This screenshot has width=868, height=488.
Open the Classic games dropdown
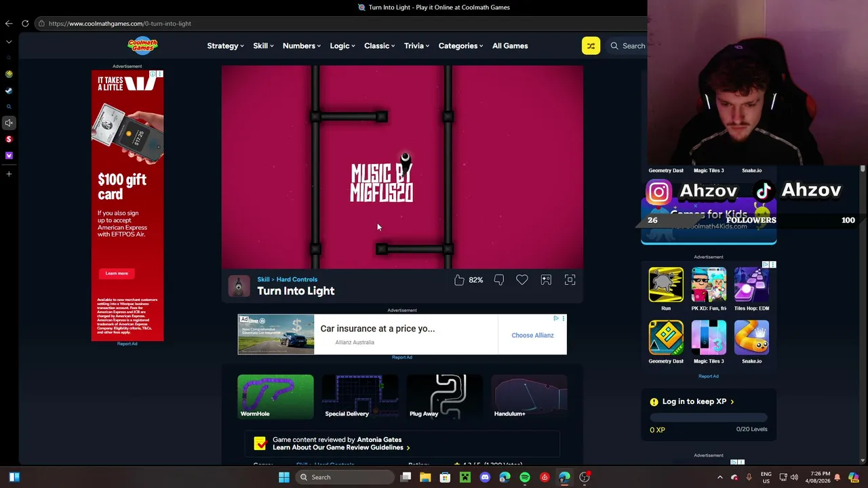(380, 46)
